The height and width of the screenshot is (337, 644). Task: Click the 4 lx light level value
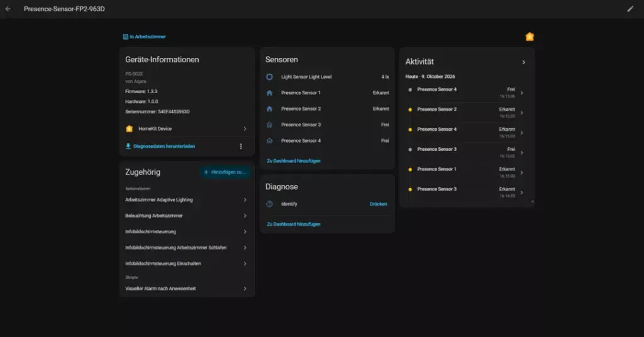pyautogui.click(x=385, y=77)
